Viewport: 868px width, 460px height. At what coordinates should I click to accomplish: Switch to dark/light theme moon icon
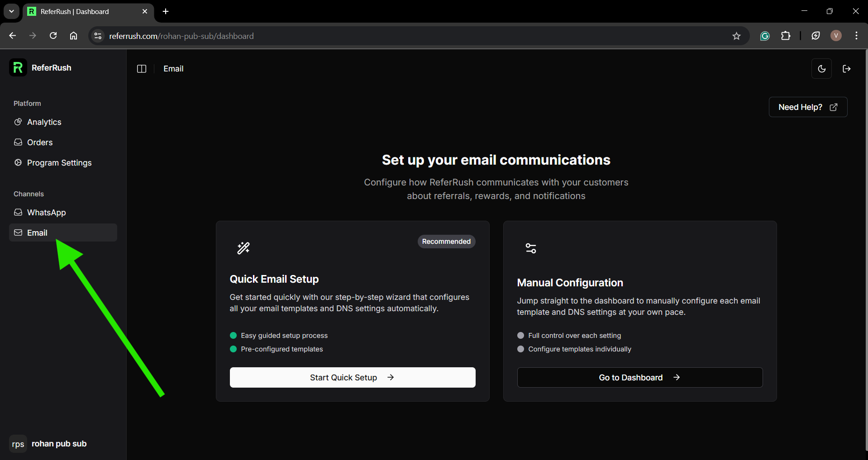822,69
